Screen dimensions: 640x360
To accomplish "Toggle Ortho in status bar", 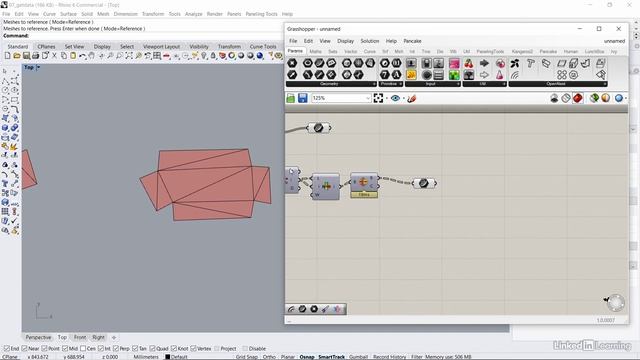I will tap(269, 357).
